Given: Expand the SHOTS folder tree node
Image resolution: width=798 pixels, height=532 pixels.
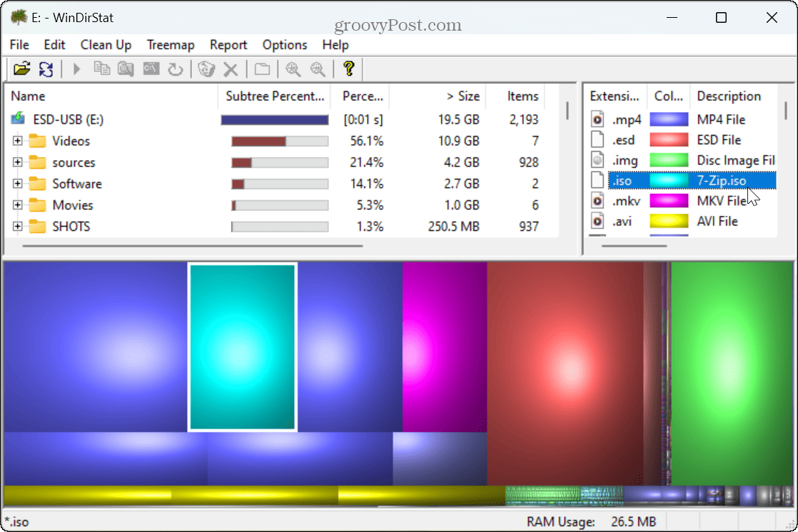Looking at the screenshot, I should click(18, 227).
